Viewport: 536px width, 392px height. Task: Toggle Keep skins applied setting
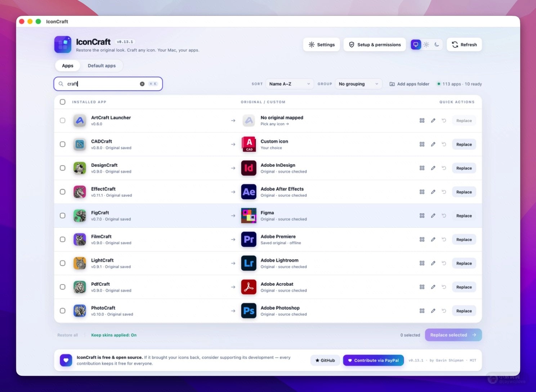(x=114, y=335)
